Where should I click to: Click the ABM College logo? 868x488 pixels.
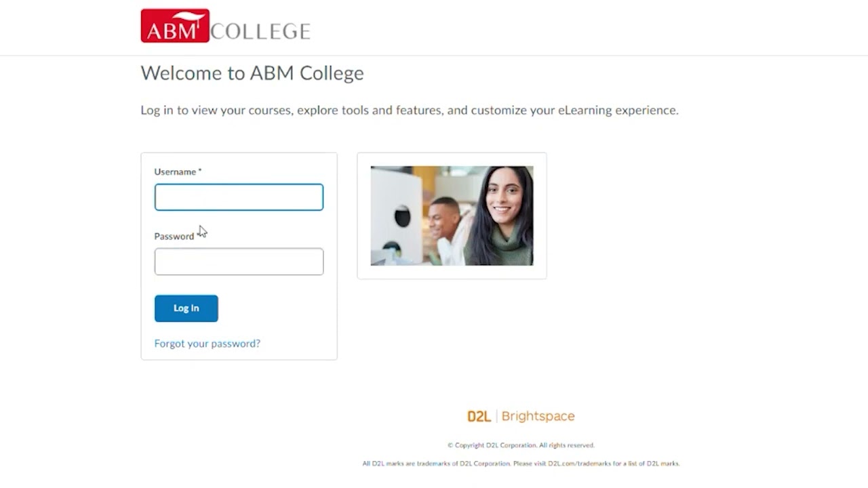point(225,25)
